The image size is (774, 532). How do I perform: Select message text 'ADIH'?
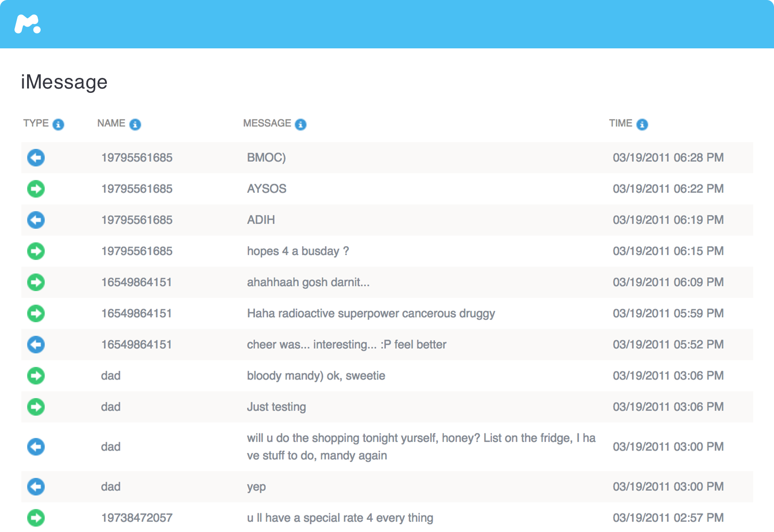[x=261, y=220]
